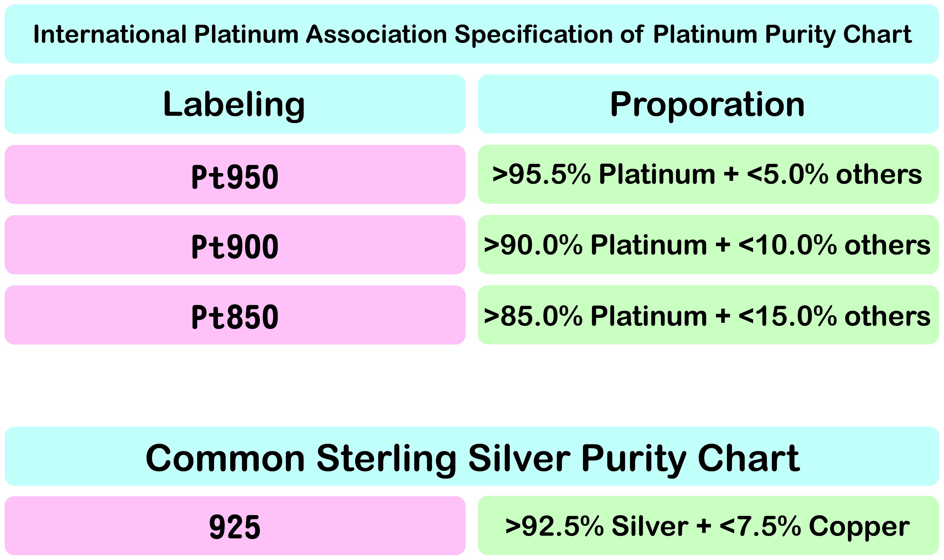The height and width of the screenshot is (560, 944).
Task: Click the '<5.0% others' text
Action: coord(834,174)
